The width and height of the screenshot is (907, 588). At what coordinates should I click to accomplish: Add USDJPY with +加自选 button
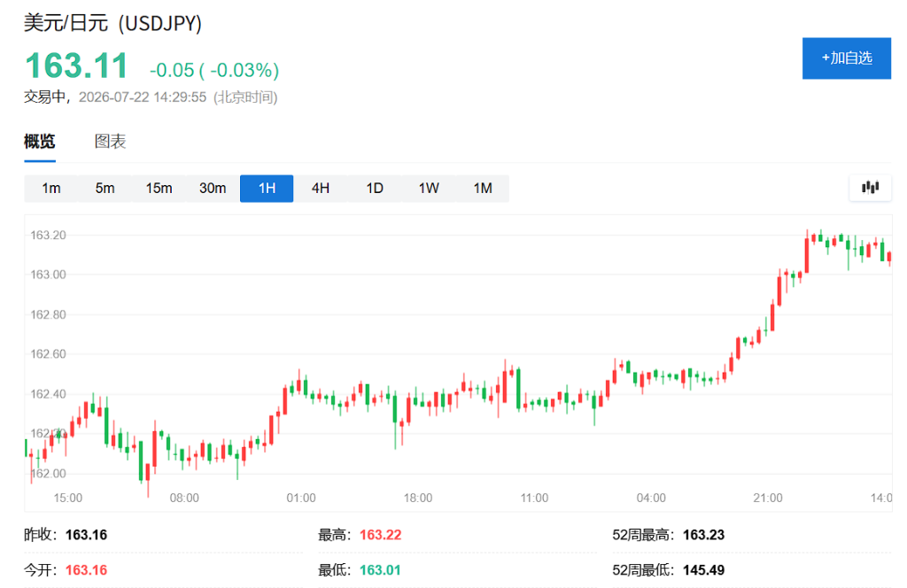(x=846, y=58)
